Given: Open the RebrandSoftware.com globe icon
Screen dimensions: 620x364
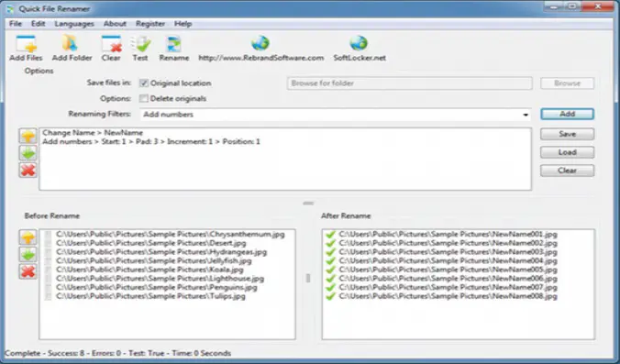Looking at the screenshot, I should [x=260, y=43].
